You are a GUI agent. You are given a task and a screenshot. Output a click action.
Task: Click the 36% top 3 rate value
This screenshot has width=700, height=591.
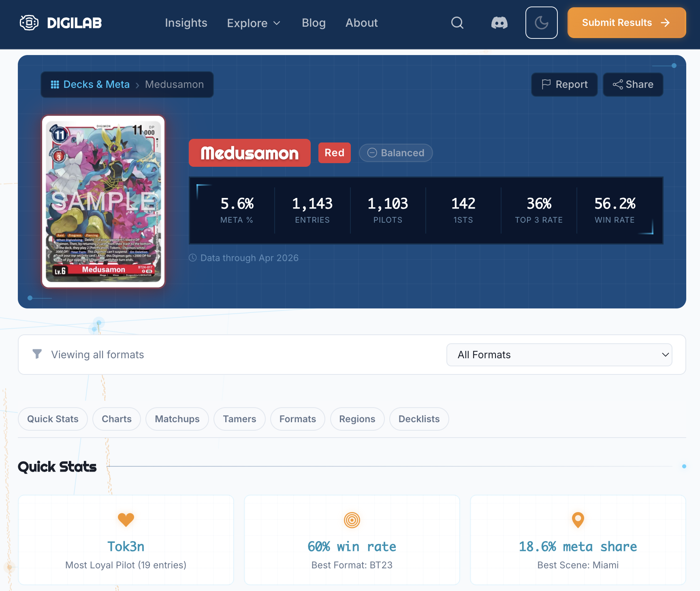click(539, 204)
